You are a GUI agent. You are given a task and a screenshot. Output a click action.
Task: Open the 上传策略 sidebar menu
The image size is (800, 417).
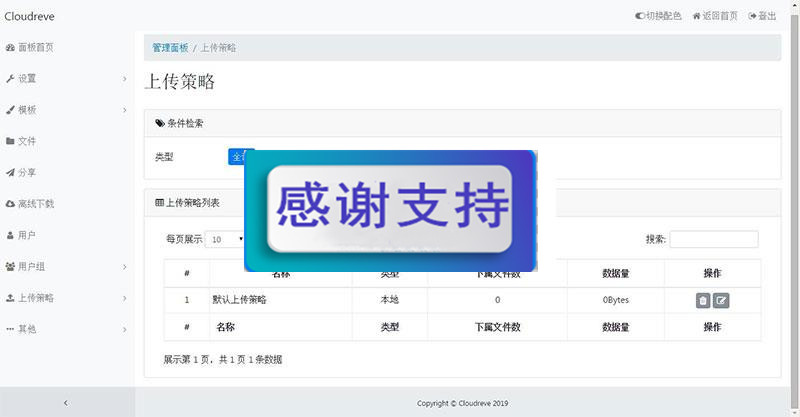point(36,298)
